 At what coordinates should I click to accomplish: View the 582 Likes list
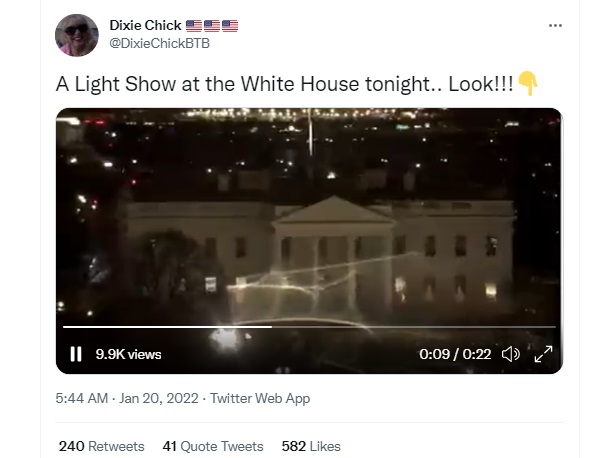311,446
